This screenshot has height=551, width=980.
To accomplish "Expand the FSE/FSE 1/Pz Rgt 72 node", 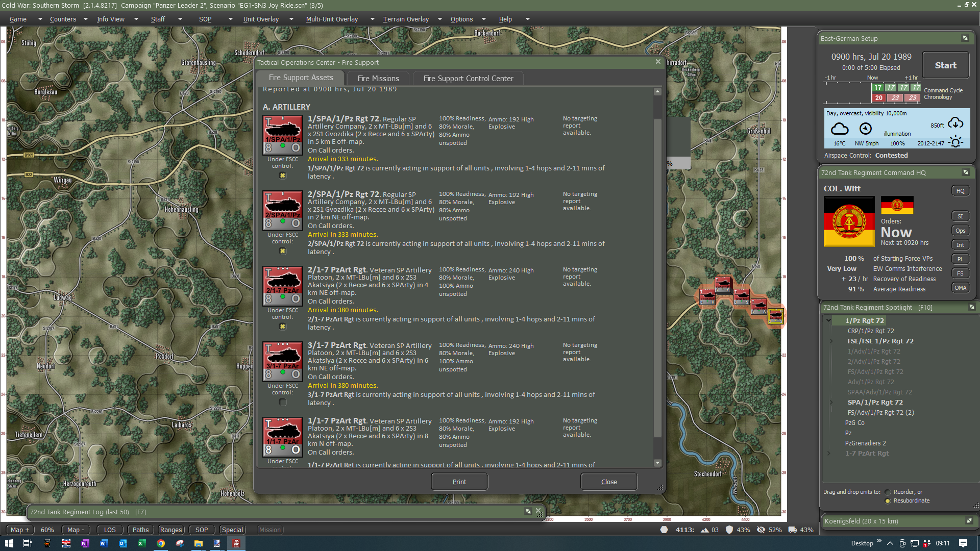I will point(831,341).
